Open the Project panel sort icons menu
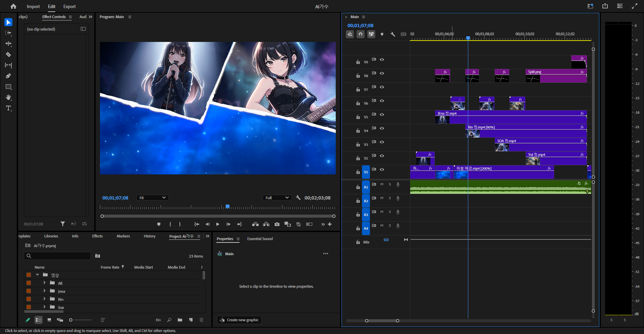The width and height of the screenshot is (644, 334). (103, 320)
